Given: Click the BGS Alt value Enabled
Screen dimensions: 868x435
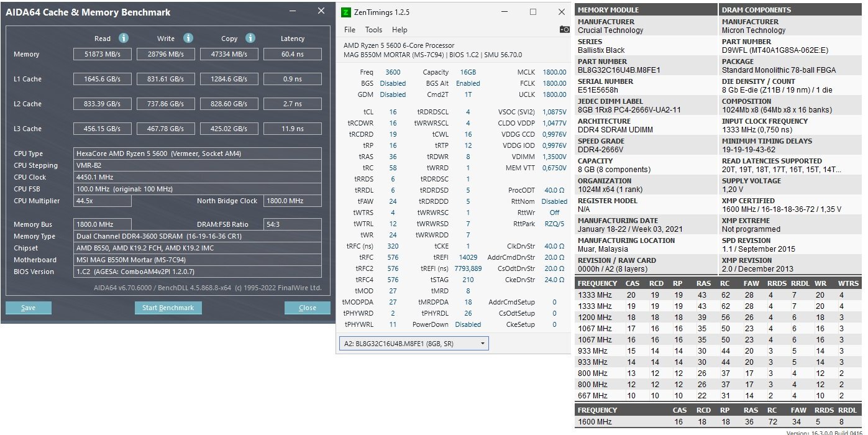Looking at the screenshot, I should pos(467,83).
